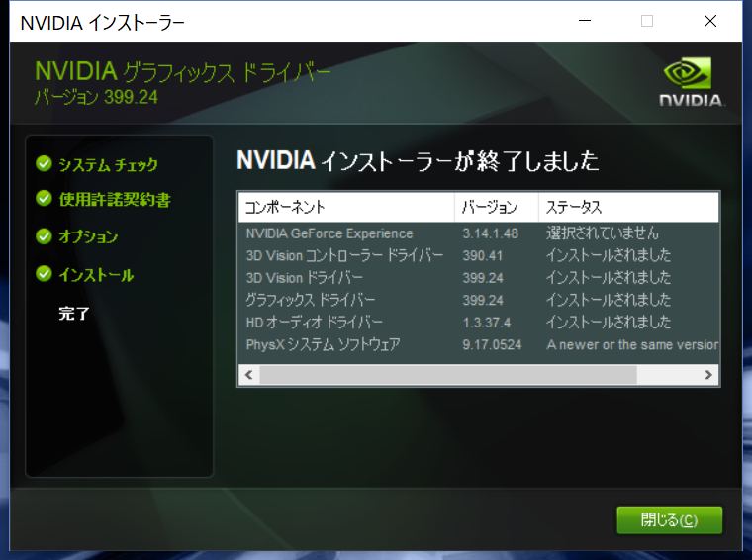752x560 pixels.
Task: Select the システム チェック step label
Action: [x=109, y=164]
